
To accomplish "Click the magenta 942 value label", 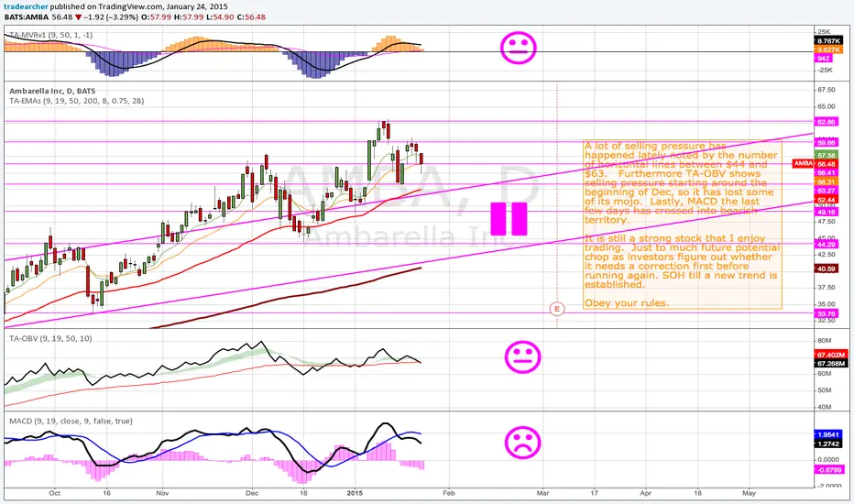I will 824,59.
